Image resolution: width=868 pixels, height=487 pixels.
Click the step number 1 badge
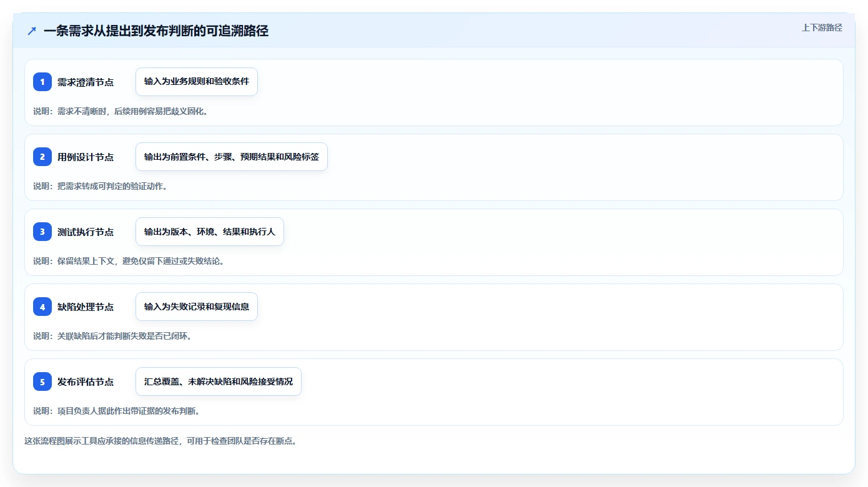pyautogui.click(x=42, y=82)
